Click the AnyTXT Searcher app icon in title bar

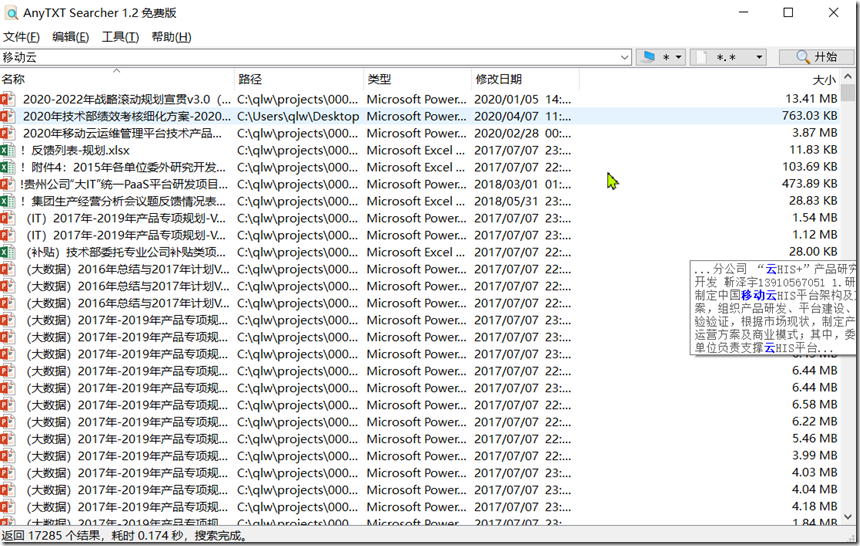point(12,13)
